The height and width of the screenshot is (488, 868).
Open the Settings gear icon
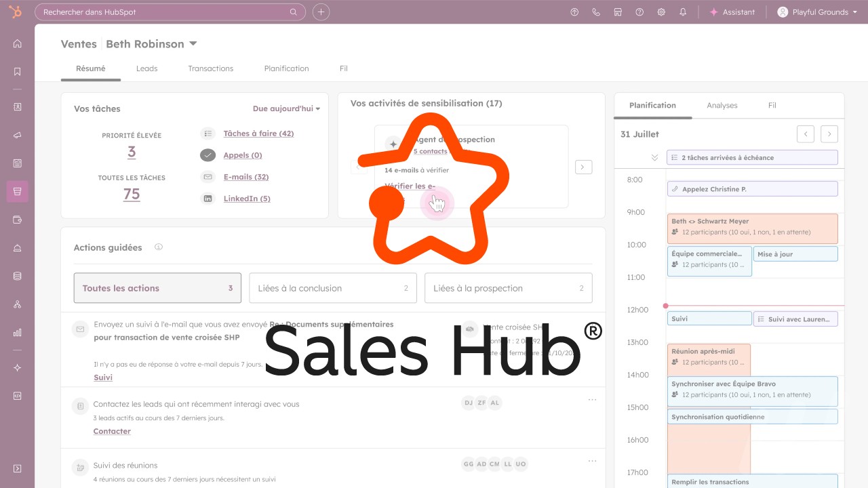point(661,12)
